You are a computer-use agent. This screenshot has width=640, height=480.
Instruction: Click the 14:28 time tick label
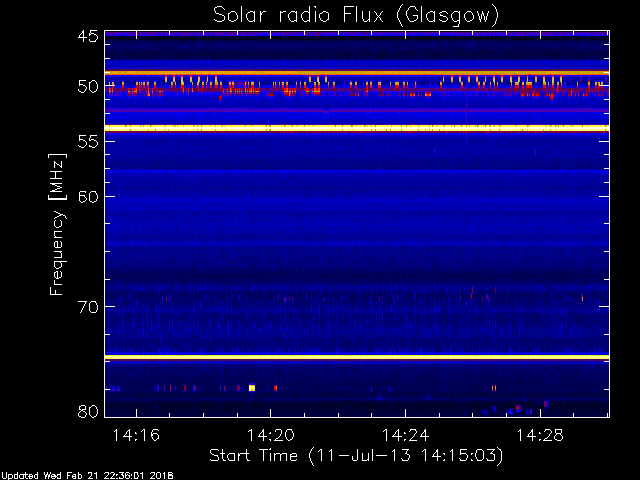pyautogui.click(x=540, y=435)
